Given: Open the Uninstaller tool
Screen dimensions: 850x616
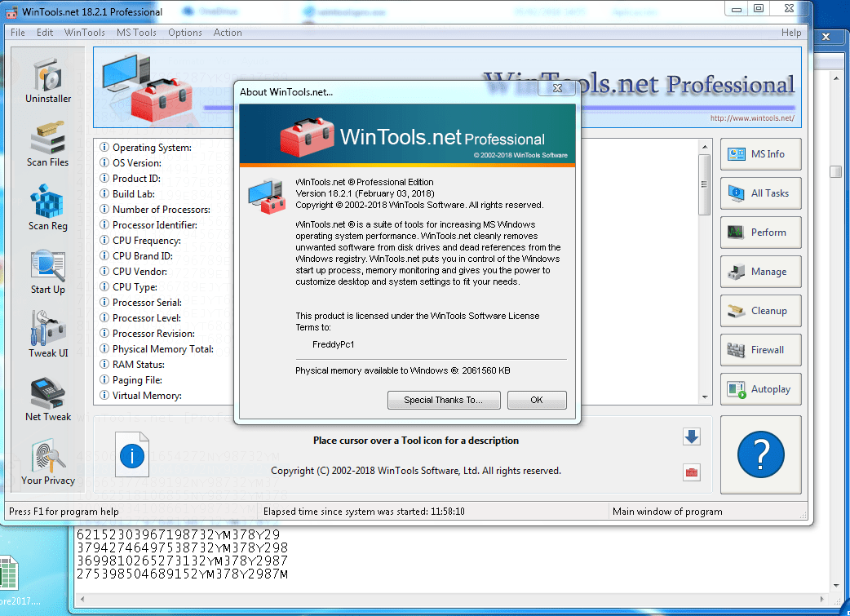Looking at the screenshot, I should [47, 80].
